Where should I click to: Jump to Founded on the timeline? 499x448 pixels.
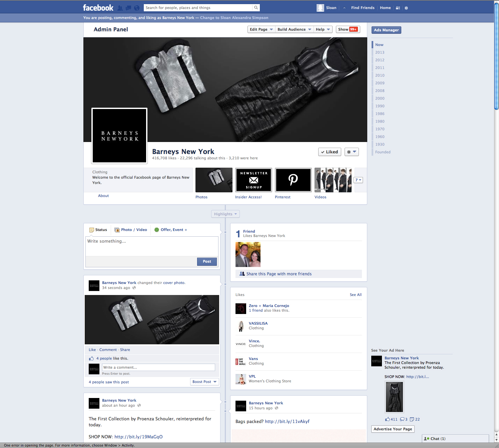click(x=383, y=152)
